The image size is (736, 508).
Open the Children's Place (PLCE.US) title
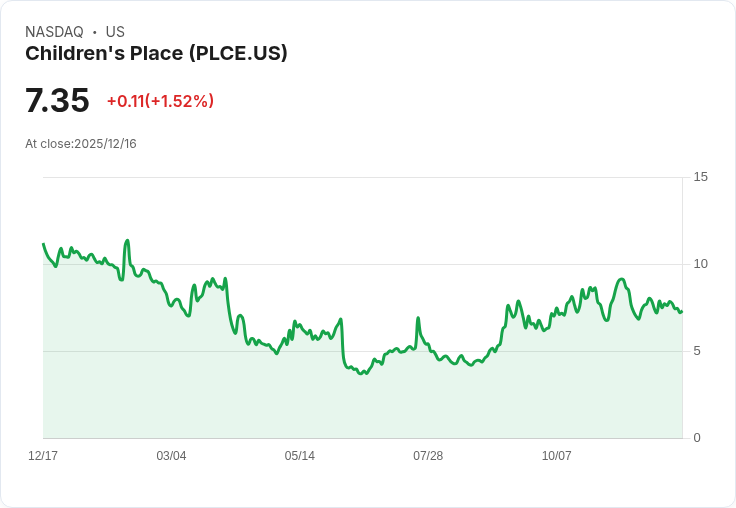(156, 54)
